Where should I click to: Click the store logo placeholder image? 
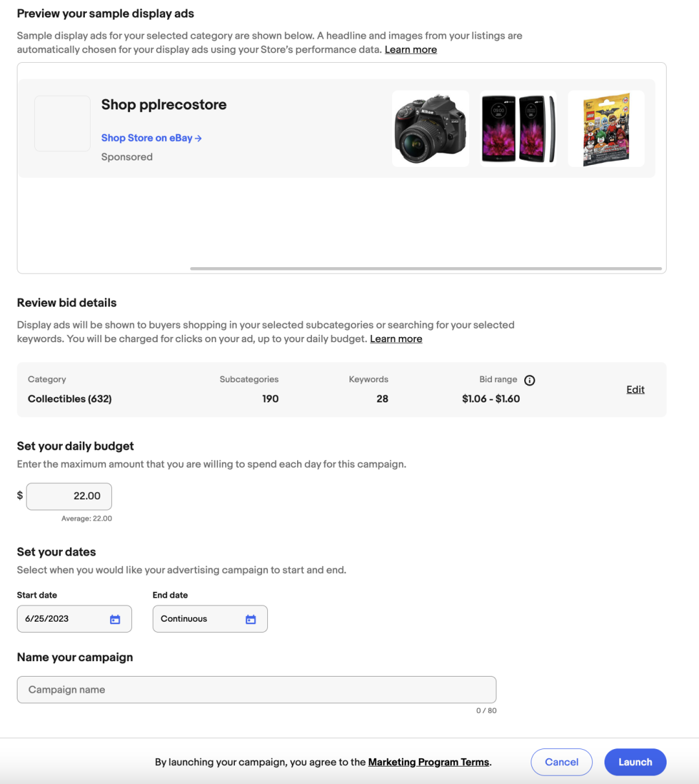(62, 124)
